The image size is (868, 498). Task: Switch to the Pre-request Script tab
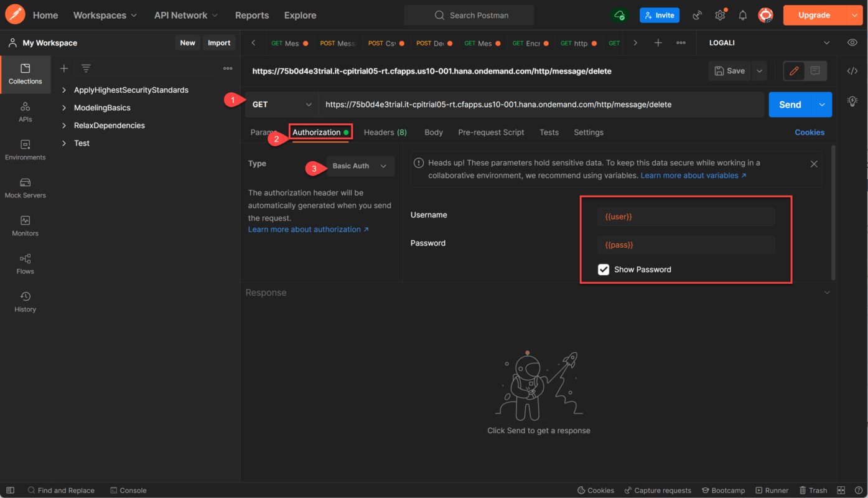click(x=491, y=132)
